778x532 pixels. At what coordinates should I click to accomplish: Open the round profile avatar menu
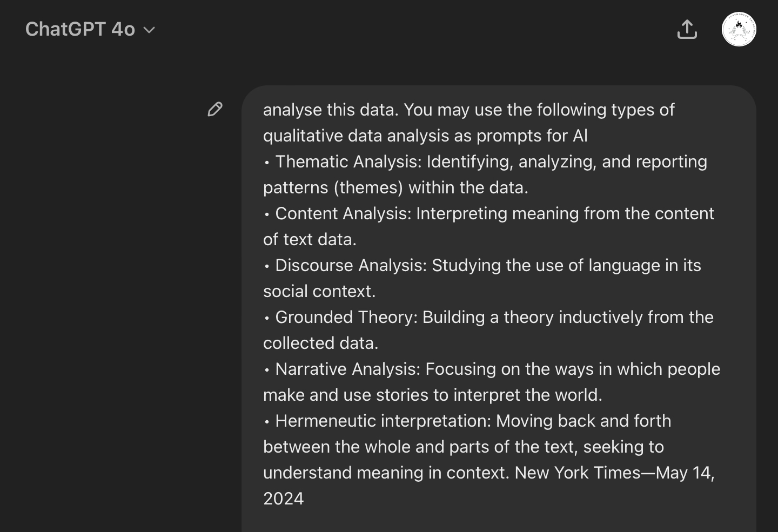(x=739, y=29)
